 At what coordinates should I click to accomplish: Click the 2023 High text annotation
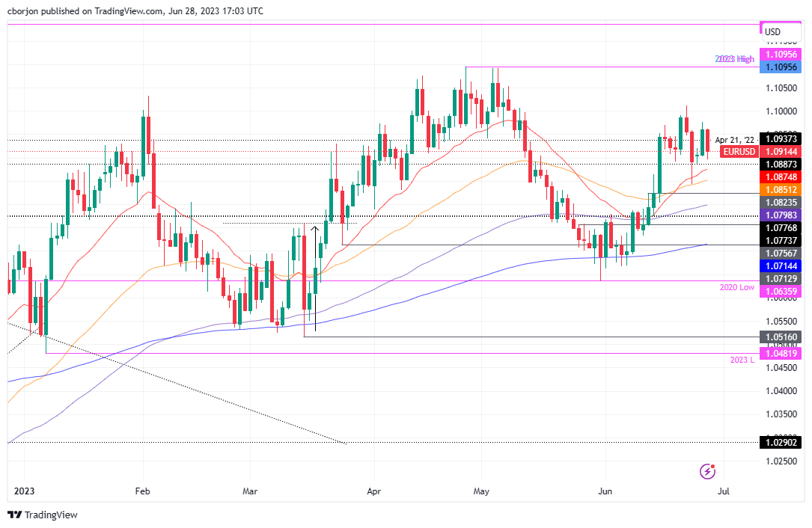point(734,59)
